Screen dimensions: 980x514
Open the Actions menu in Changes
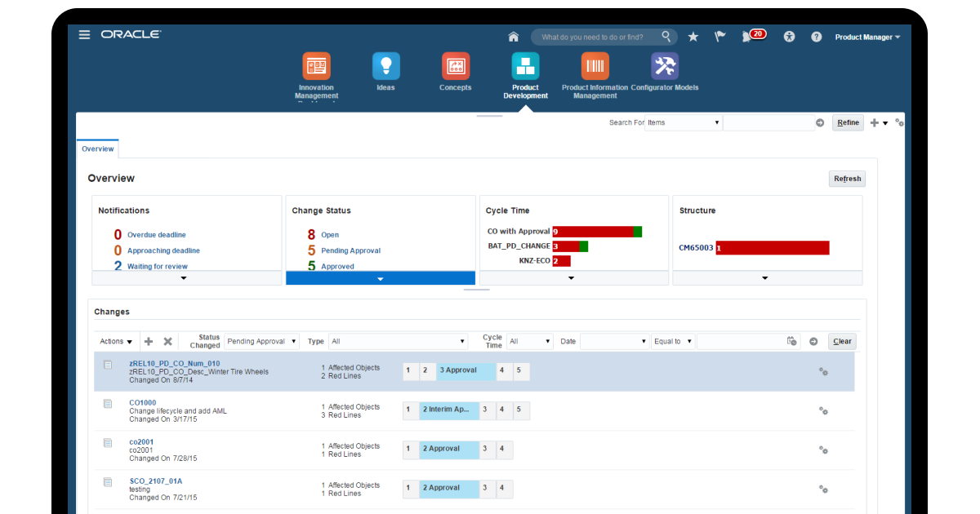tap(114, 341)
